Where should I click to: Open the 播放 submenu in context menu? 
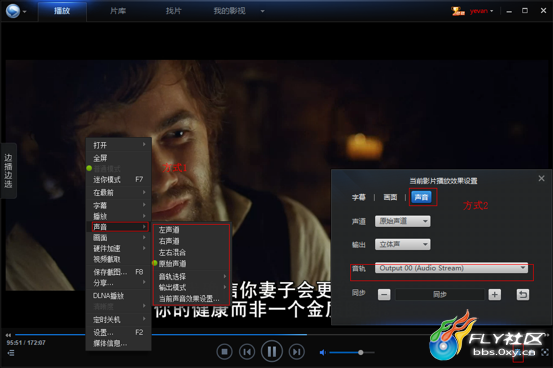(x=119, y=216)
